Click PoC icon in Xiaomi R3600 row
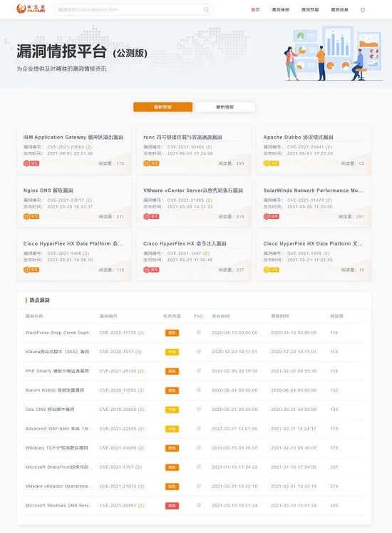Viewport: 392px width, 533px height. pos(199,390)
